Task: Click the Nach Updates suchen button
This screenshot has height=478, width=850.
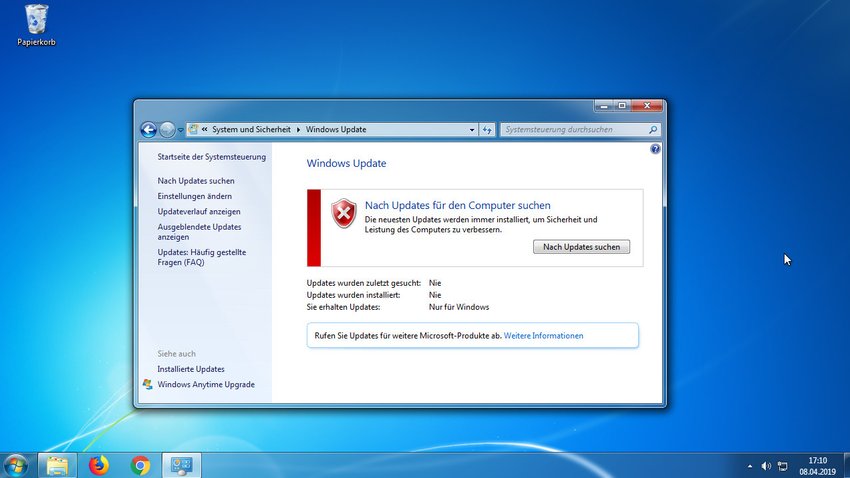Action: click(x=581, y=247)
